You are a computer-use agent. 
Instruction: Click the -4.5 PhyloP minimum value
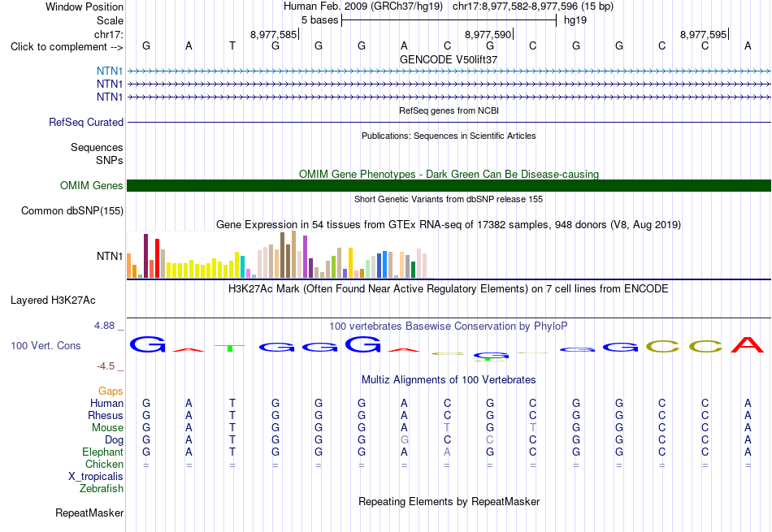(106, 366)
